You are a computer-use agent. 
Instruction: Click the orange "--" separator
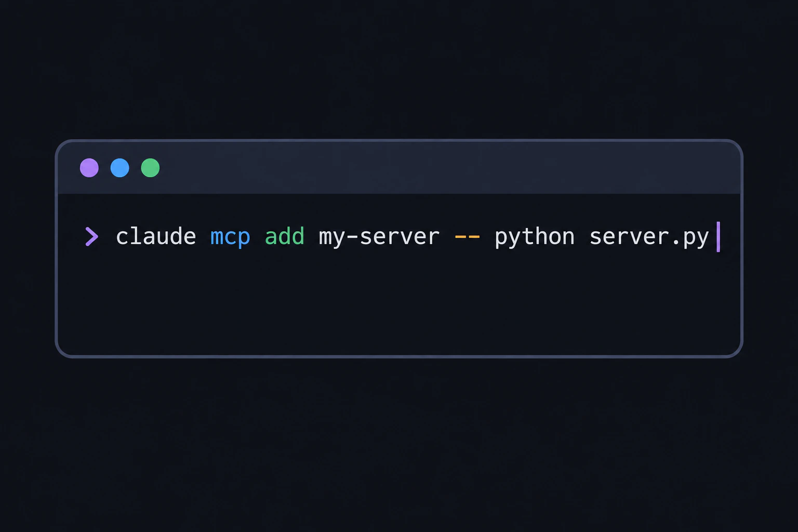point(467,237)
